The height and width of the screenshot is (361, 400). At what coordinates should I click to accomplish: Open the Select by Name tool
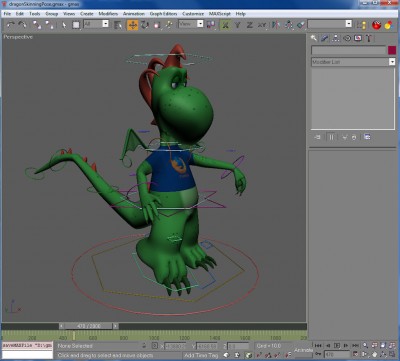[x=117, y=25]
